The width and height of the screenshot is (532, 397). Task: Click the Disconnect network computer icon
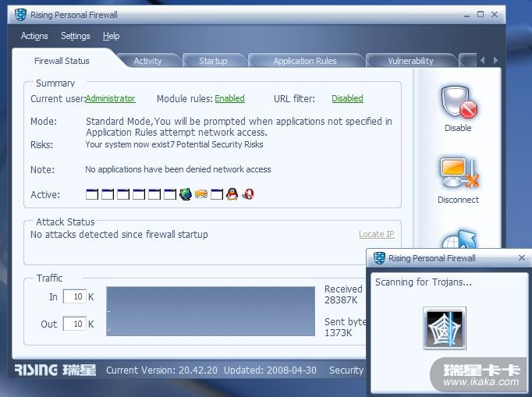click(459, 172)
